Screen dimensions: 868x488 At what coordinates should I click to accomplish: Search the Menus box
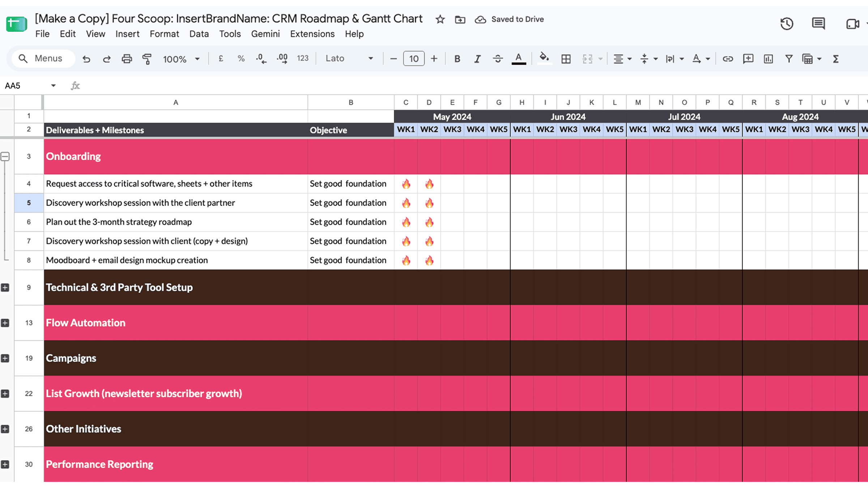(x=43, y=59)
